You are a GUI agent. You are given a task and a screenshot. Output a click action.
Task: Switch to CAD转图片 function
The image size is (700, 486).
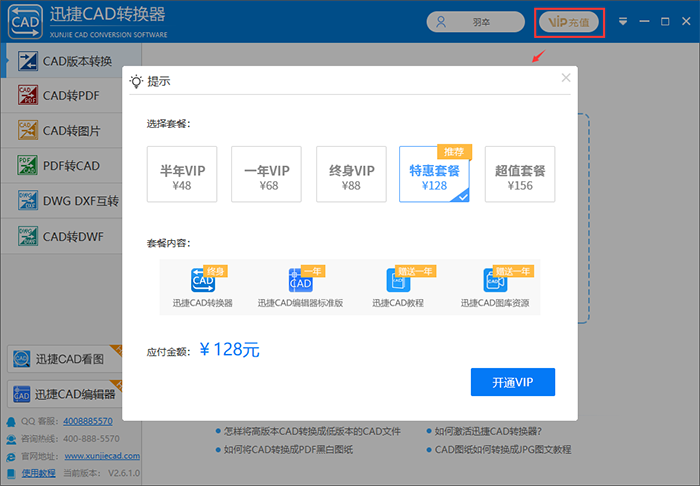pyautogui.click(x=62, y=130)
